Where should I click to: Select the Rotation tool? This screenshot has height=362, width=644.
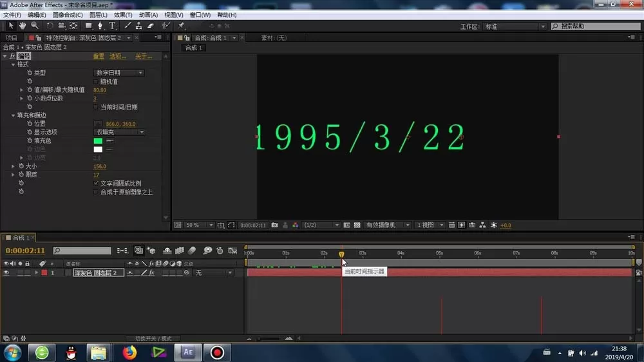coord(50,26)
